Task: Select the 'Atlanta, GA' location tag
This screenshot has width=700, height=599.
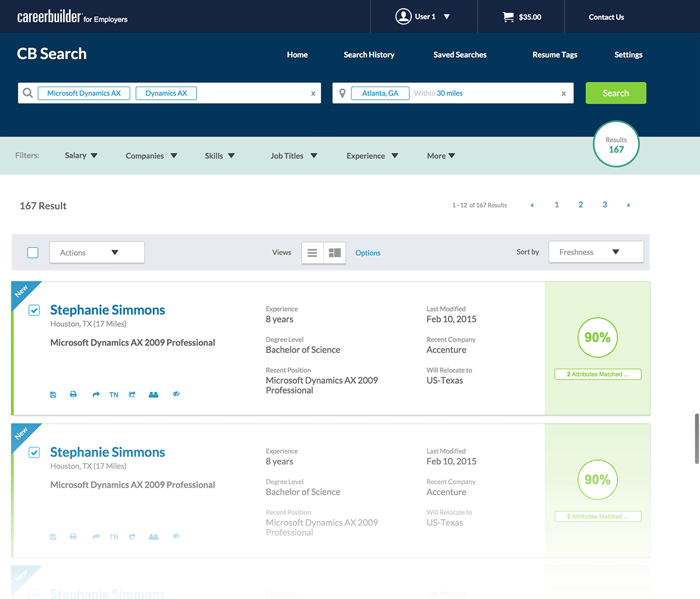Action: [x=380, y=93]
